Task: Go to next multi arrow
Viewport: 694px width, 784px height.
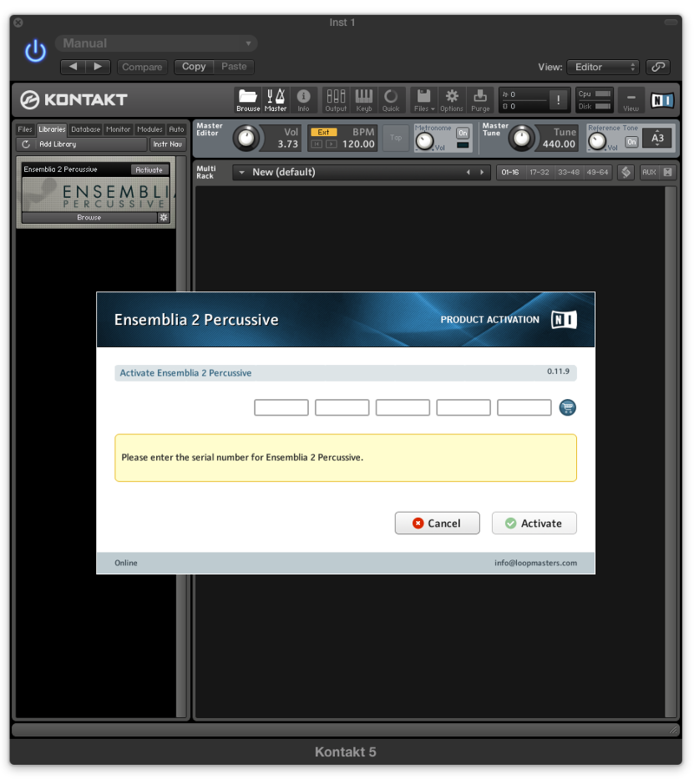Action: (482, 173)
